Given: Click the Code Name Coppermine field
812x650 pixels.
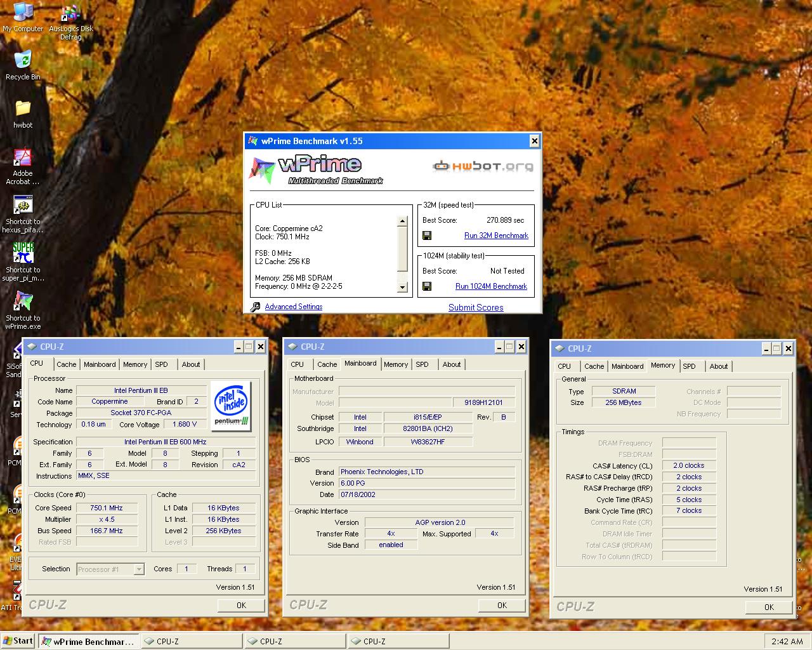Looking at the screenshot, I should pos(110,401).
